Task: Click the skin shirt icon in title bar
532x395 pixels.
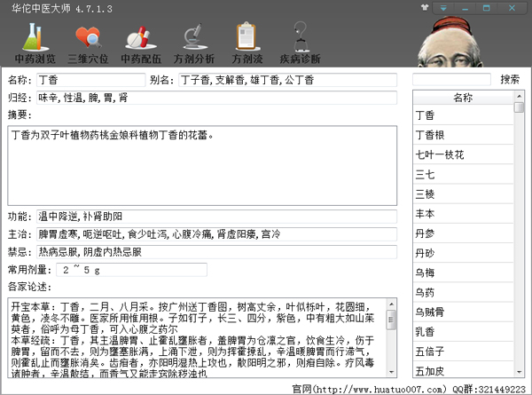Action: (x=425, y=7)
